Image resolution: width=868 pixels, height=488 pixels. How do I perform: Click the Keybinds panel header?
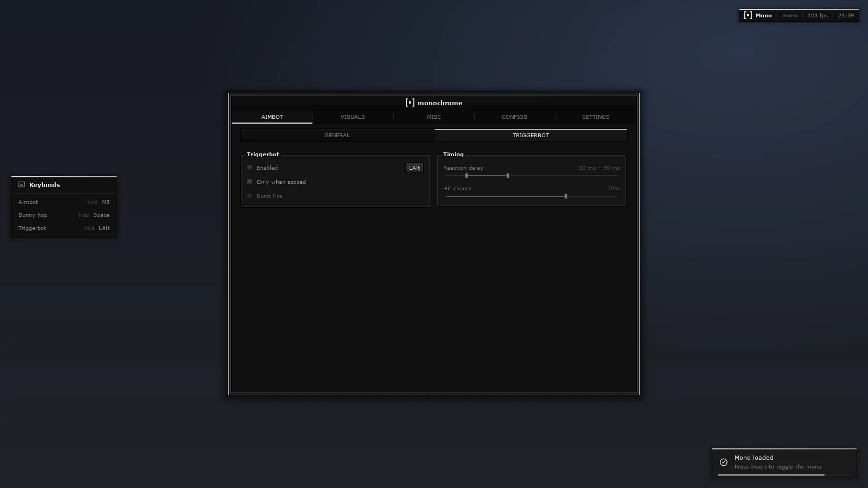(64, 185)
